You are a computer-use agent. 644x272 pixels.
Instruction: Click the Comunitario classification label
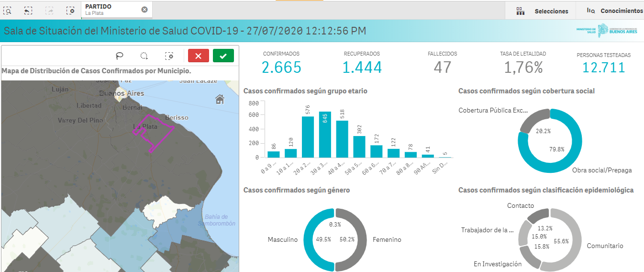pos(605,246)
